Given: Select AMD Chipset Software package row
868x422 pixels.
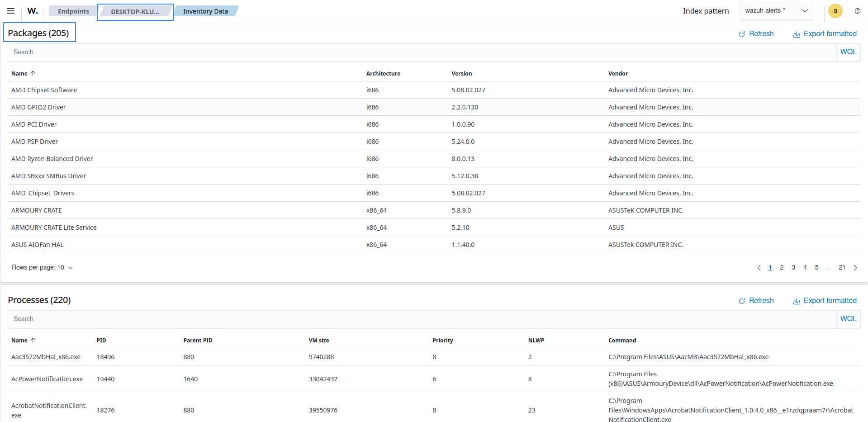Looking at the screenshot, I should (434, 90).
